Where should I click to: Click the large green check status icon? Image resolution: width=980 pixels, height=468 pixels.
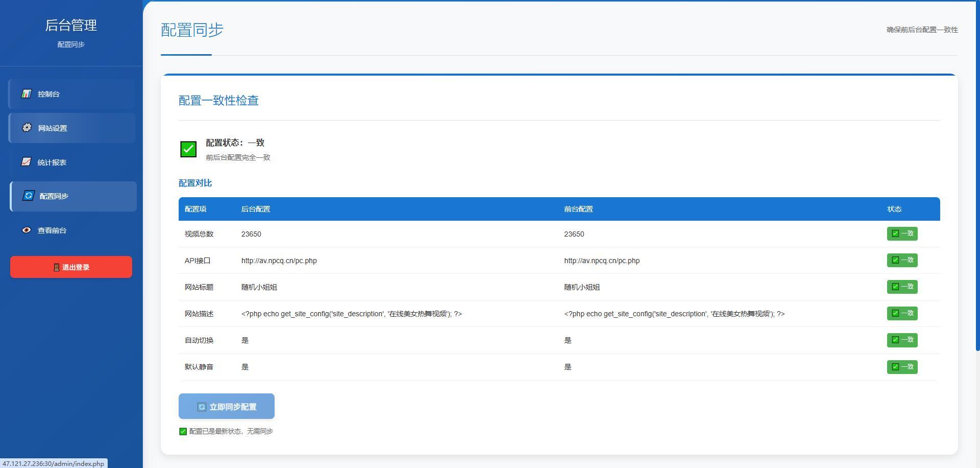click(188, 149)
